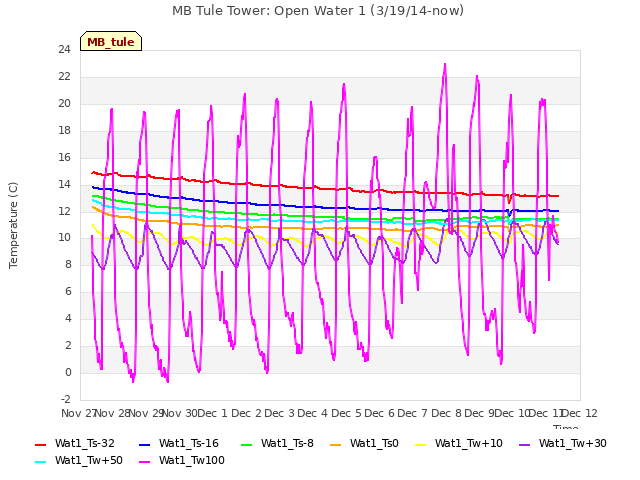Click the Nov 27 x-axis tick label
Screen dimensions: 640x480
(x=78, y=413)
